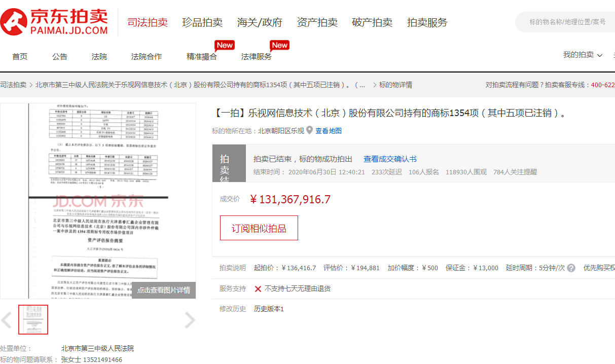Open the 查看成交确认书 link
This screenshot has width=615, height=364.
(390, 159)
